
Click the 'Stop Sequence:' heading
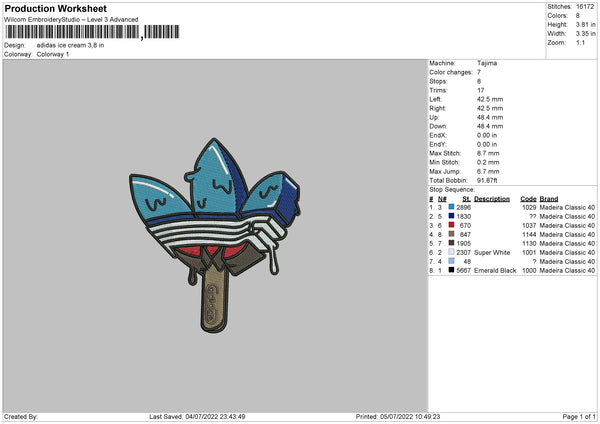coord(452,190)
